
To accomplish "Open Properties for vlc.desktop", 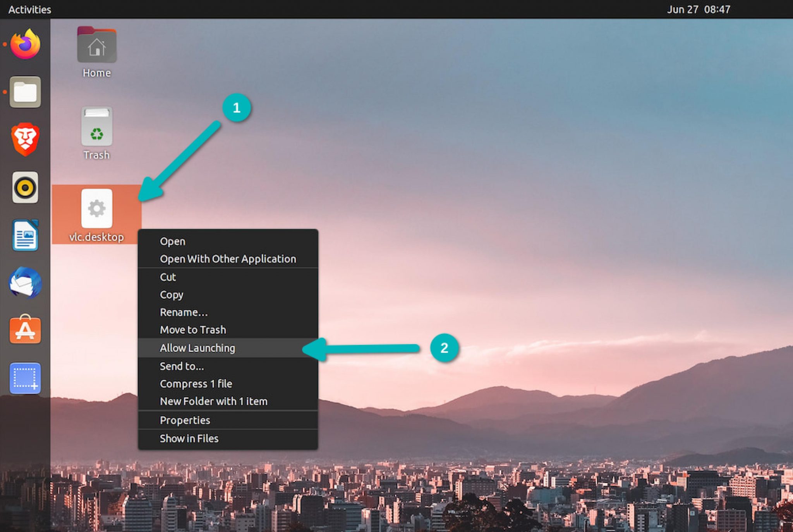I will click(x=185, y=420).
